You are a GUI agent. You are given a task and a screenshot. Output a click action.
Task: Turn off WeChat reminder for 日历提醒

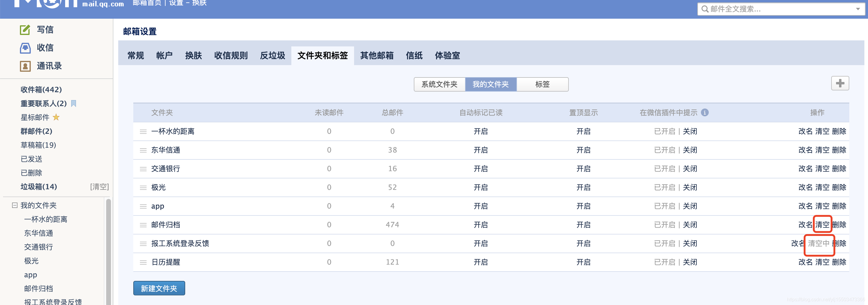(690, 262)
